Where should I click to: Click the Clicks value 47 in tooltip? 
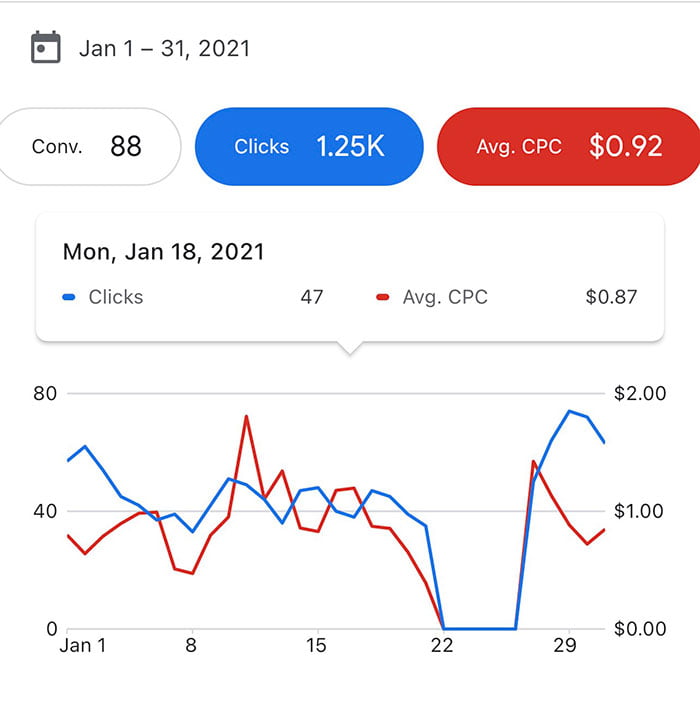pos(312,297)
